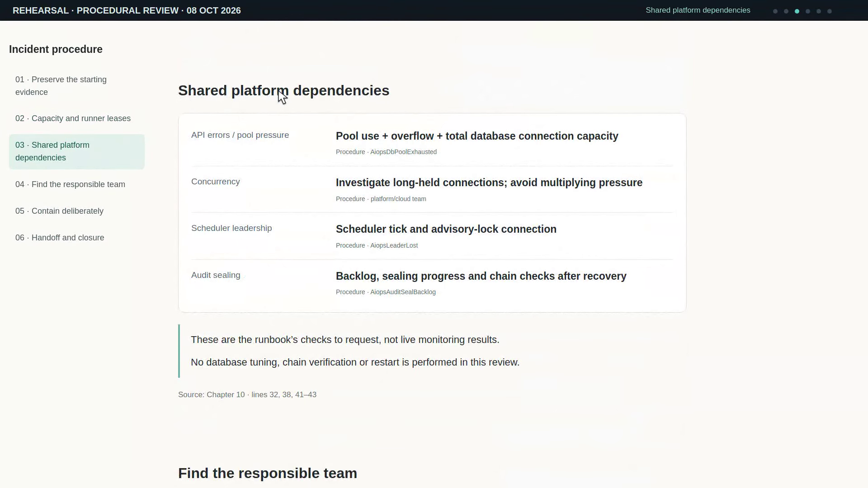Click Find the responsible team heading
Image resolution: width=868 pixels, height=488 pixels.
(268, 473)
